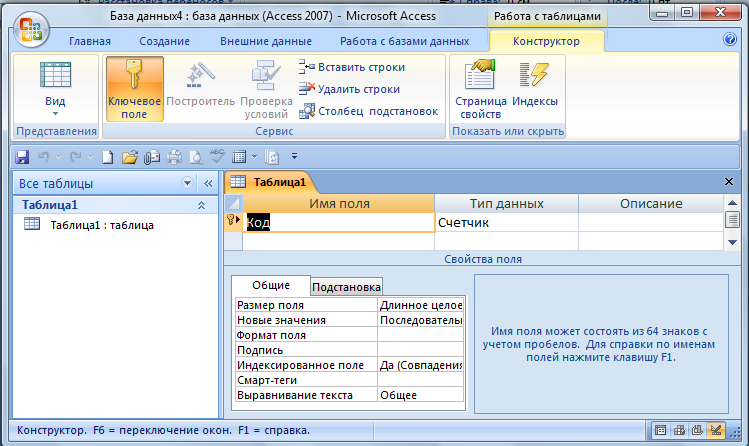The image size is (749, 446).
Task: Collapse navigation pane with double chevron
Action: click(x=208, y=183)
